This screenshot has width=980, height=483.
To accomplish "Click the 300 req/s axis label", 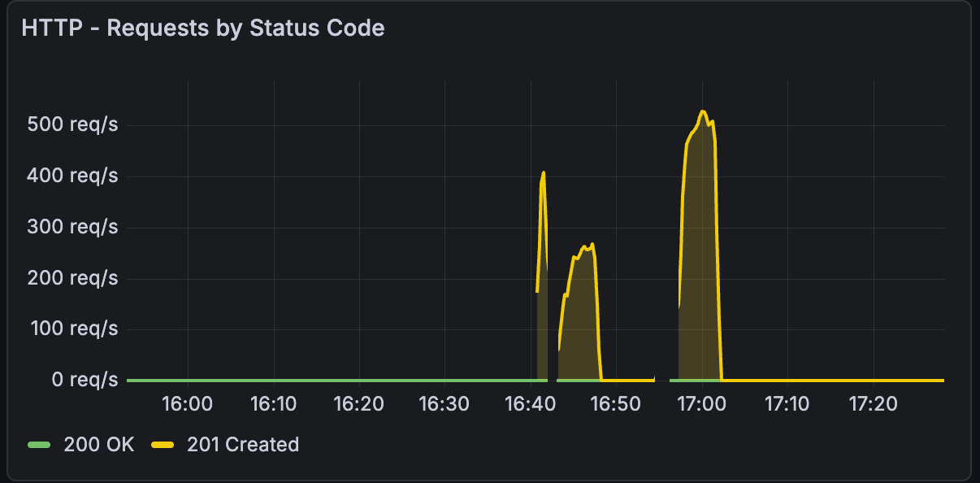I will pyautogui.click(x=72, y=226).
